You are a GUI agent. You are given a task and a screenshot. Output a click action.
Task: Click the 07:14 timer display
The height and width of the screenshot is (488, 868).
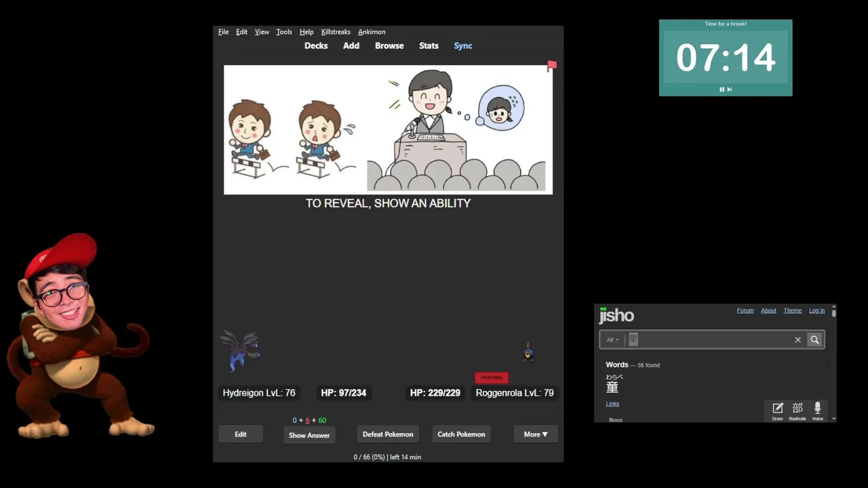click(x=726, y=58)
